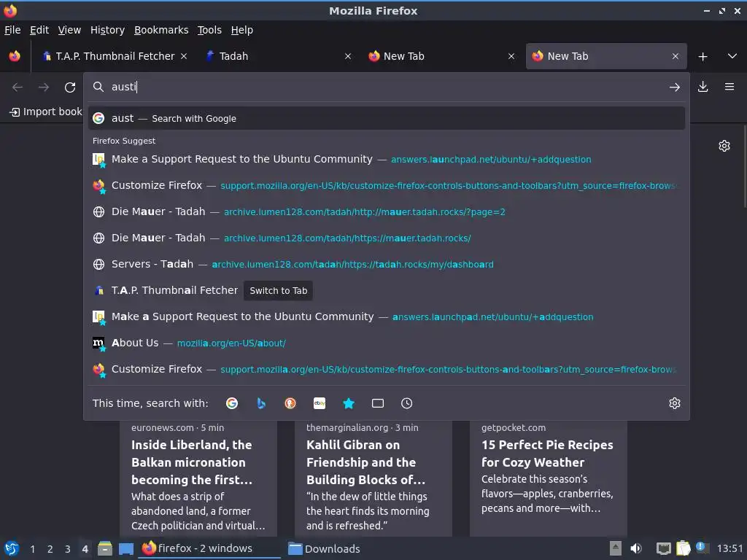Open first Customize Firefox suggestion
The image size is (747, 560).
(387, 185)
